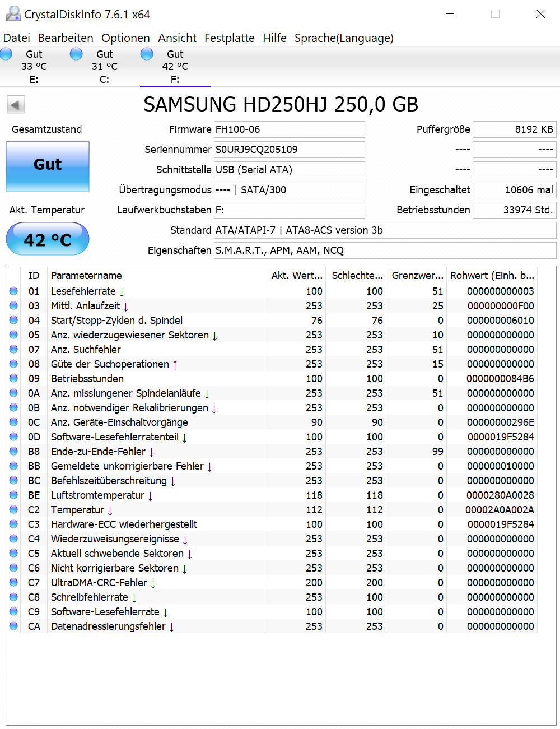Open the Hilfe menu

(274, 38)
